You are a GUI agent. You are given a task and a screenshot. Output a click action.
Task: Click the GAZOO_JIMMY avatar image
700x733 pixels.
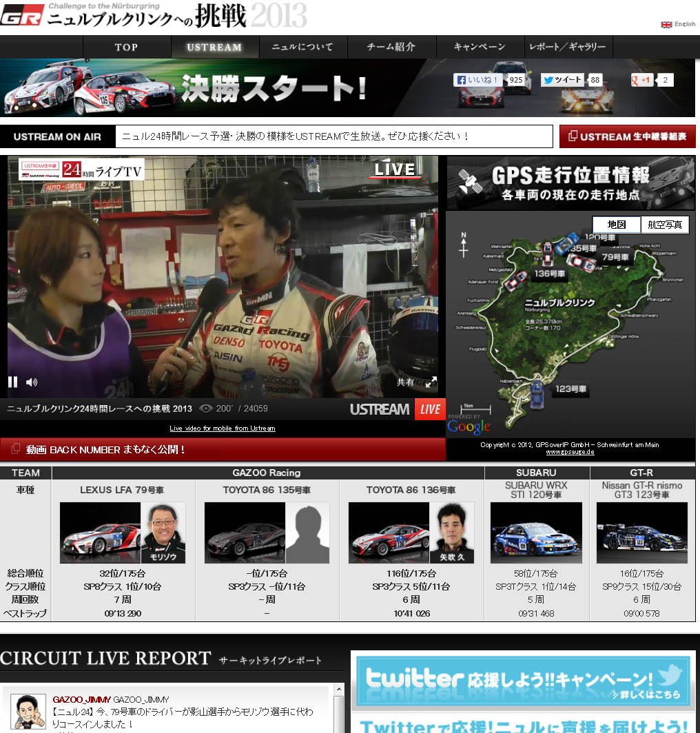(x=28, y=712)
